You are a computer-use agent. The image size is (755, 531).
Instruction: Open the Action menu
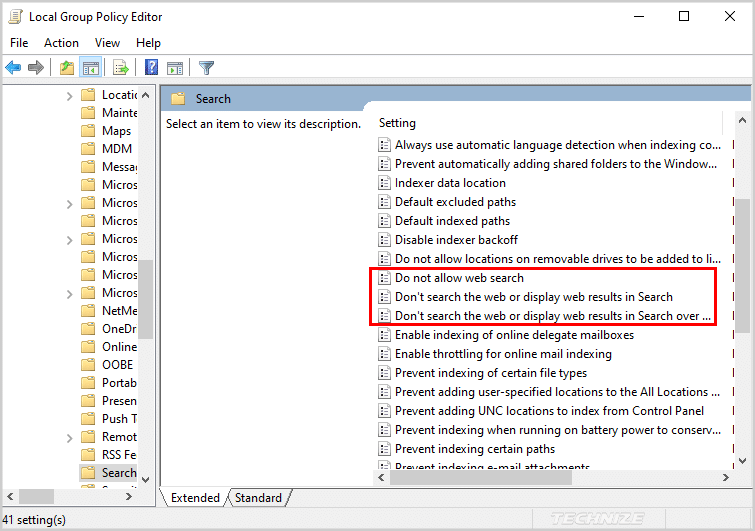61,43
